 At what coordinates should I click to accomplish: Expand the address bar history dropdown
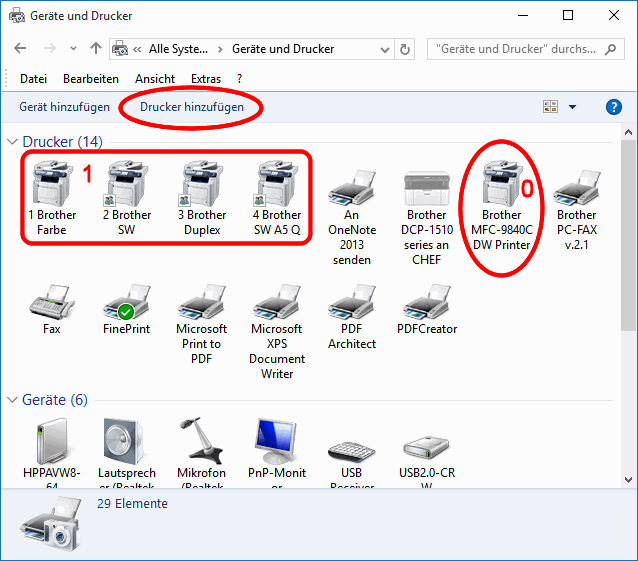tap(382, 49)
